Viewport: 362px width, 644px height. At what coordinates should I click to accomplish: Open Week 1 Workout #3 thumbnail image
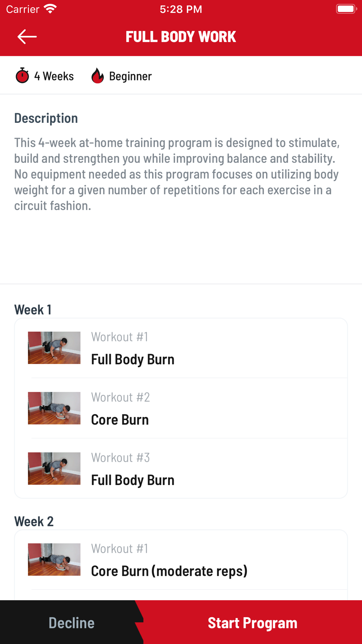[x=54, y=468]
